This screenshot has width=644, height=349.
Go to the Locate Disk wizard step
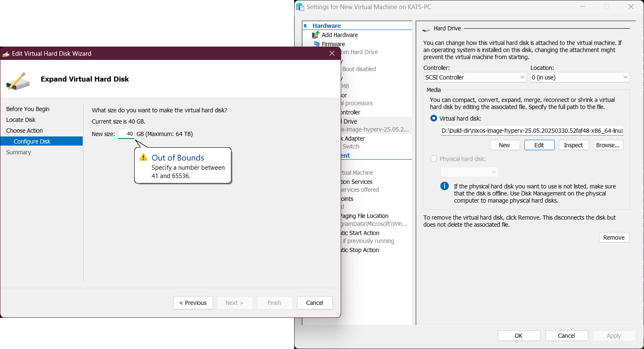pos(21,120)
